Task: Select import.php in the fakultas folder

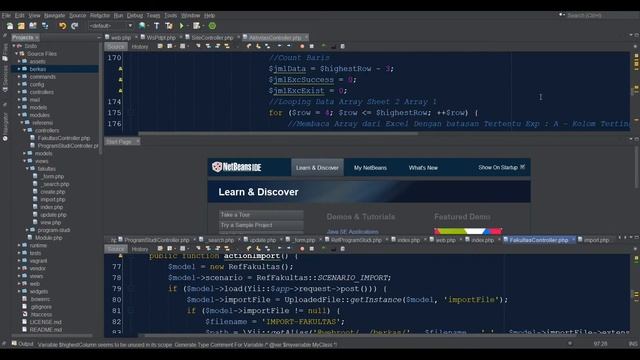Action: tap(53, 200)
